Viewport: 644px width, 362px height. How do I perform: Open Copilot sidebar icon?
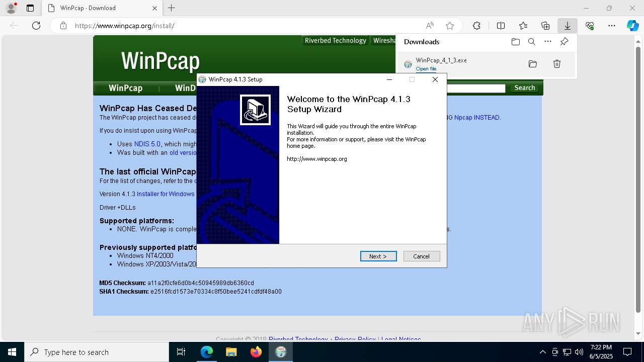click(x=632, y=26)
